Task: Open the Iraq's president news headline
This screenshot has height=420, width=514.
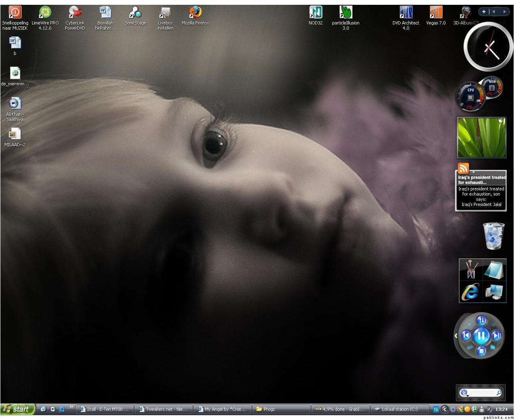Action: 482,180
